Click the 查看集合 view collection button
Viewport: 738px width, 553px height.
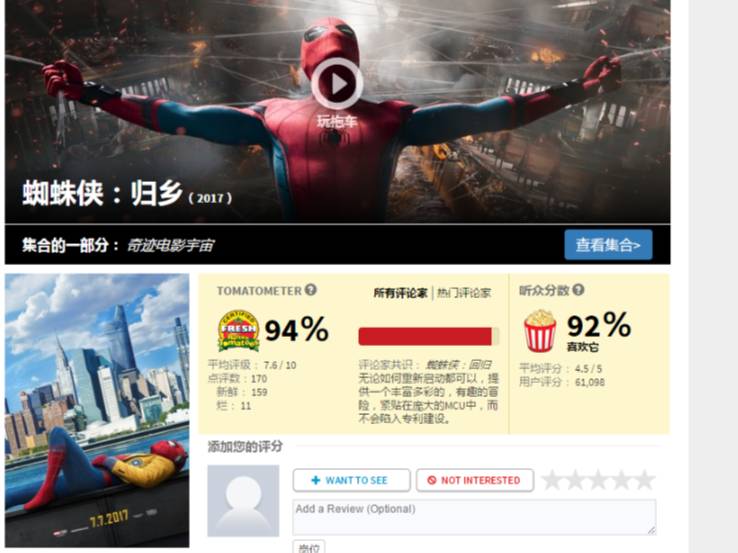pos(608,245)
